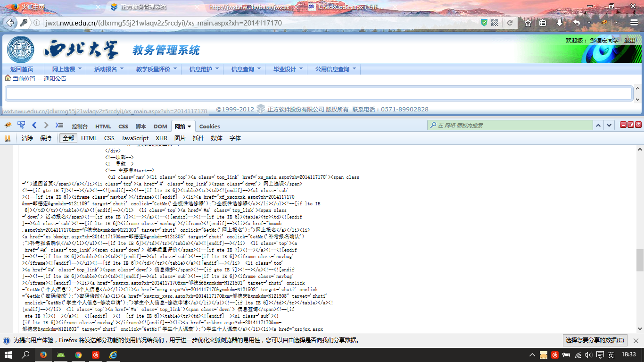This screenshot has width=644, height=362.
Task: Switch to the Cookies panel tab
Action: click(209, 126)
